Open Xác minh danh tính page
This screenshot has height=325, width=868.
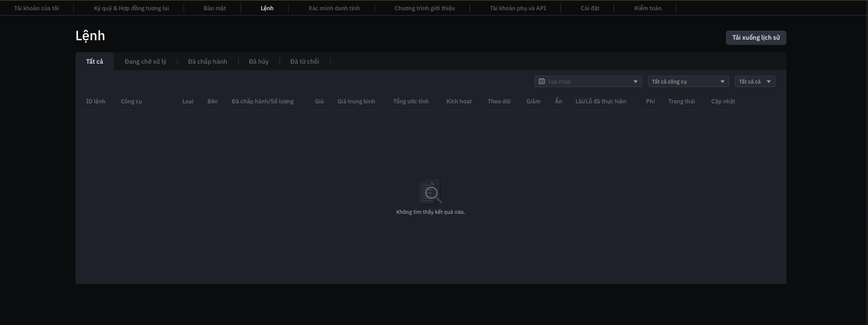(334, 8)
